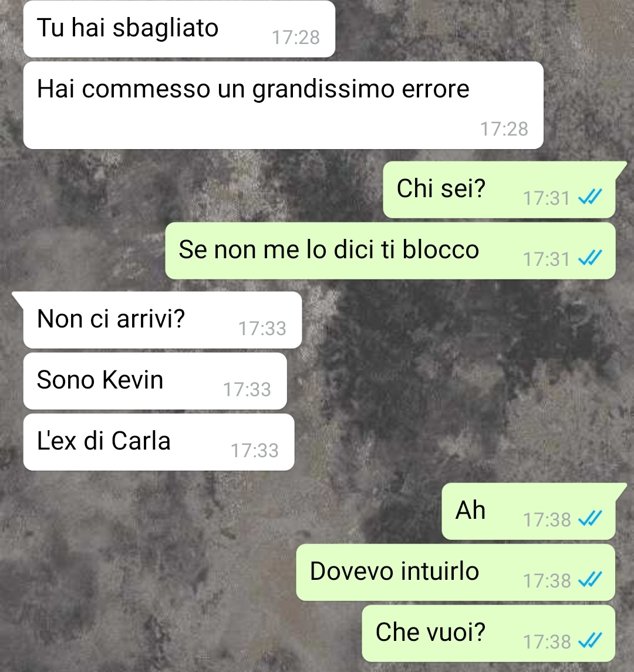Select the 'Se non me lo dici ti blocco' bubble
Image resolution: width=634 pixels, height=672 pixels.
click(390, 251)
